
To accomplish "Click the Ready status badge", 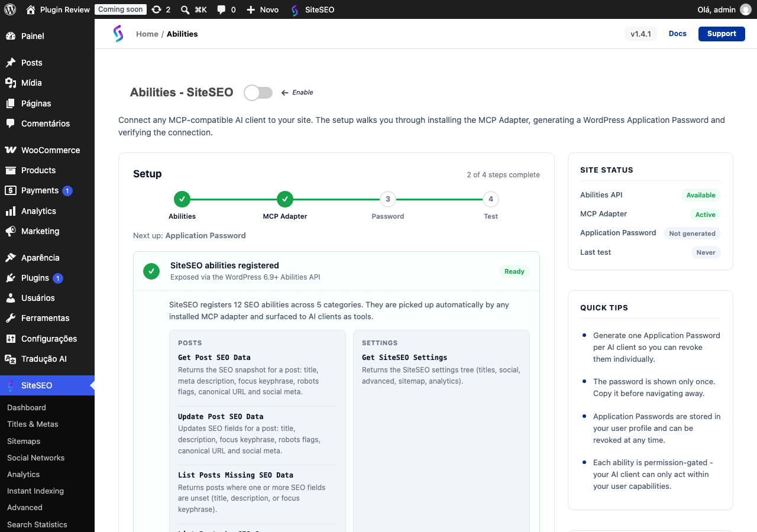I will click(x=515, y=271).
